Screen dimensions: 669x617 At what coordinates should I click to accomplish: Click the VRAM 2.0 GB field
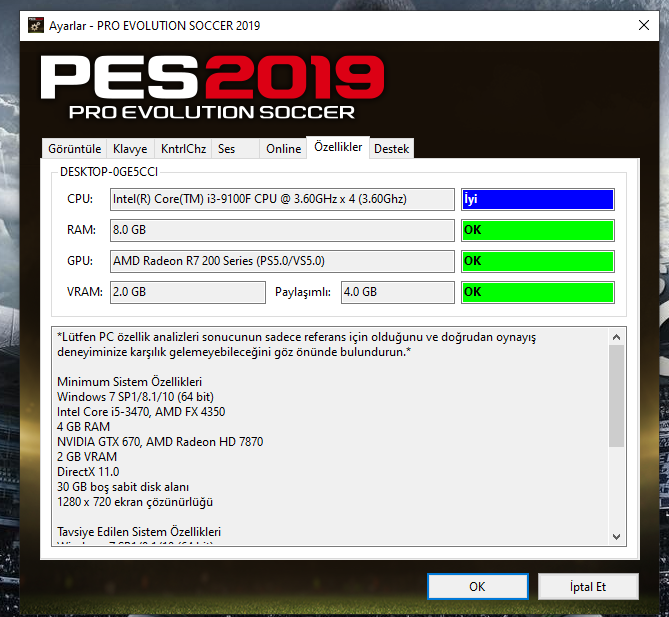click(188, 292)
